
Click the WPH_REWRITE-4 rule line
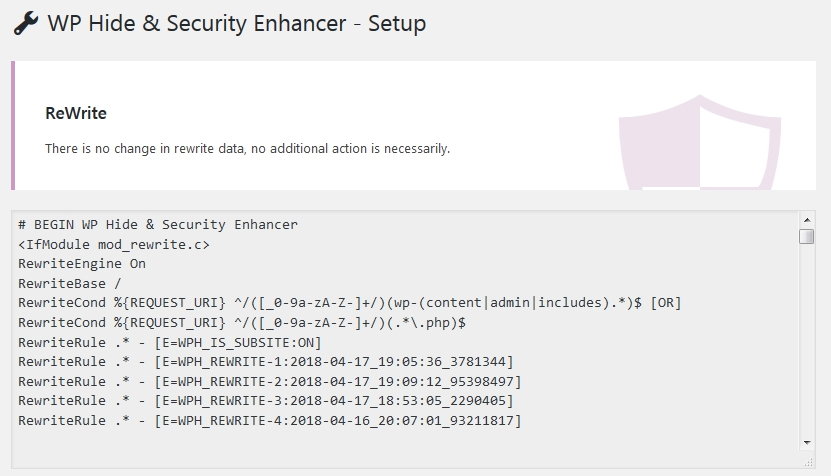coord(270,420)
